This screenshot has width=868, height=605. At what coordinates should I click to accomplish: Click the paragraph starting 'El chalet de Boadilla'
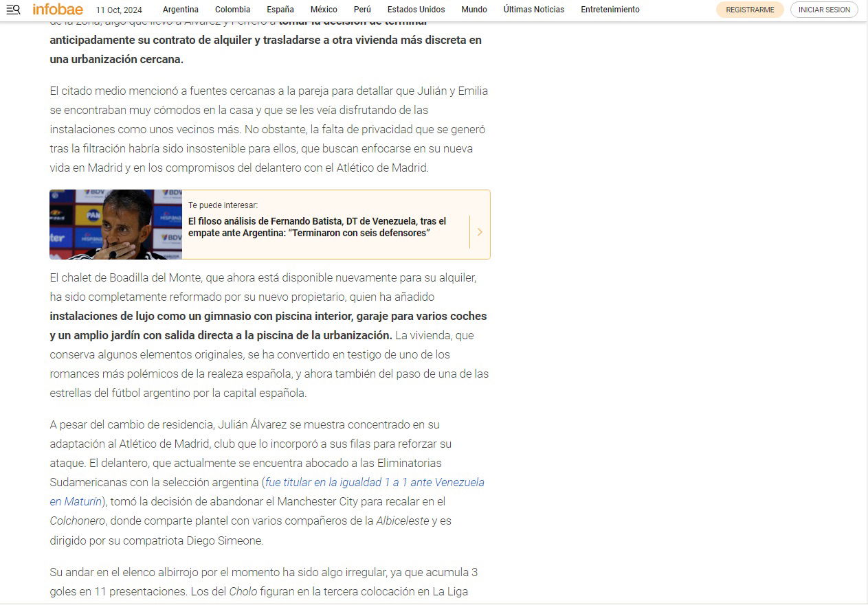coord(269,335)
